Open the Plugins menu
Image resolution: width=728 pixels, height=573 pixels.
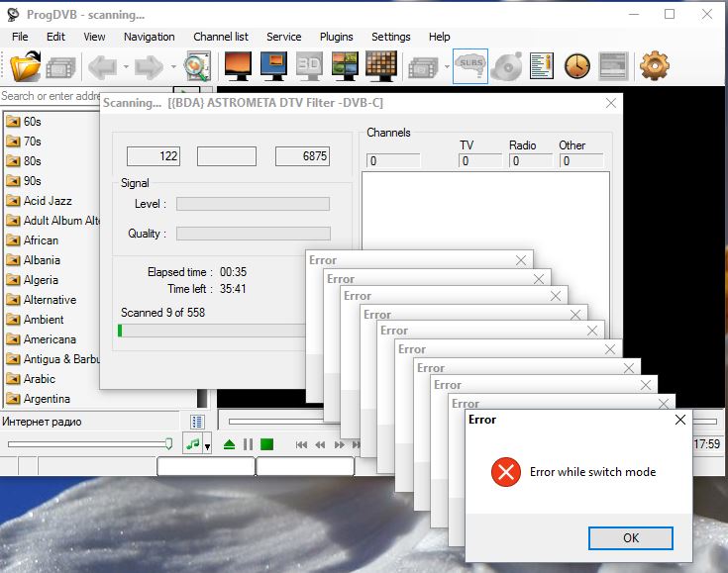[x=336, y=37]
